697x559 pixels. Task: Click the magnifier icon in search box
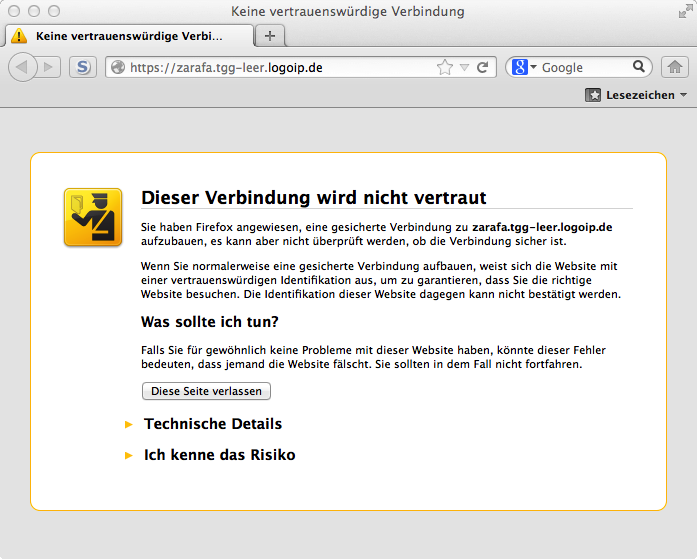[640, 67]
